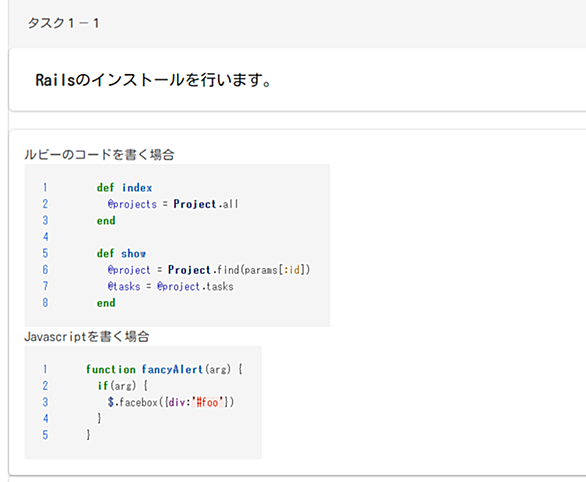
Task: Click line number 5 in JavaScript block
Action: click(45, 435)
